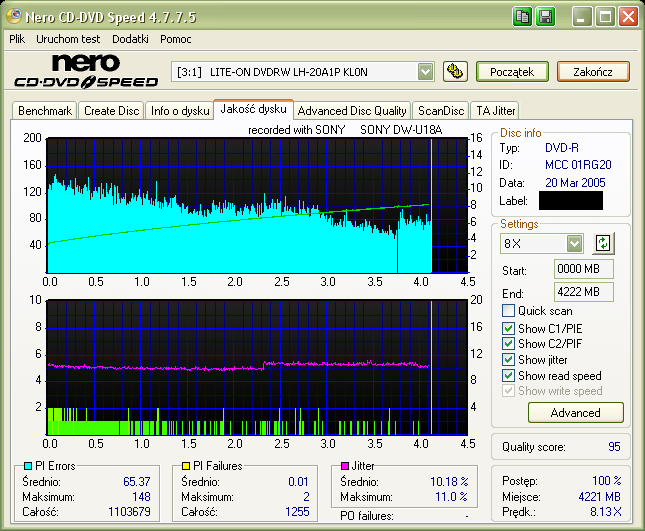Open the Plik menu
645x531 pixels.
pos(17,39)
